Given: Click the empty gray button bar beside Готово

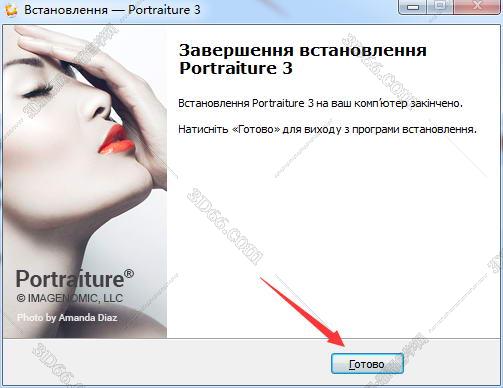Looking at the screenshot, I should [x=167, y=363].
